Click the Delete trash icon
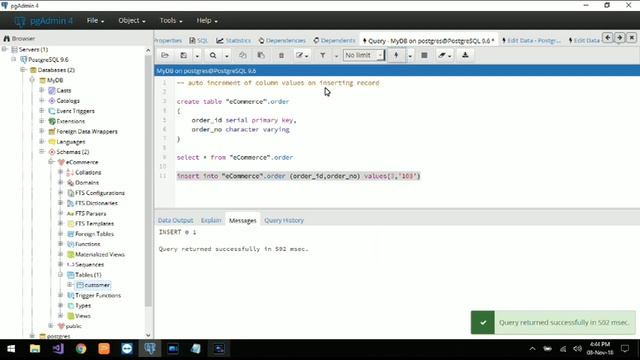The height and width of the screenshot is (360, 640). tap(281, 55)
